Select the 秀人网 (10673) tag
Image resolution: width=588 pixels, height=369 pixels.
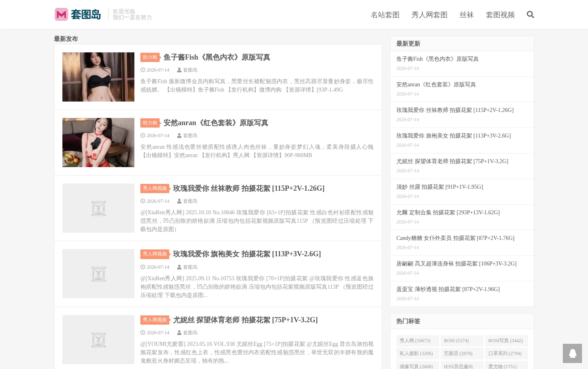click(418, 341)
